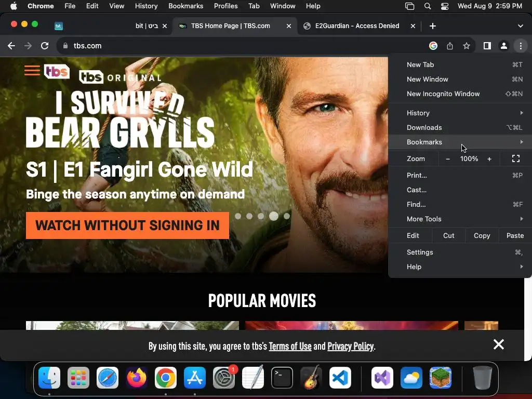Image resolution: width=532 pixels, height=399 pixels.
Task: Switch to the E2Guardian Access Denied tab
Action: pyautogui.click(x=357, y=26)
